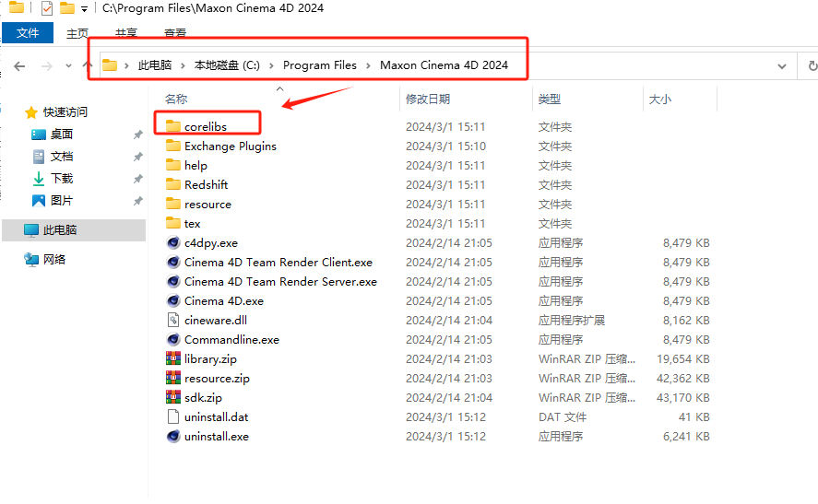Switch to the 查看 ribbon tab
818x504 pixels.
(174, 33)
